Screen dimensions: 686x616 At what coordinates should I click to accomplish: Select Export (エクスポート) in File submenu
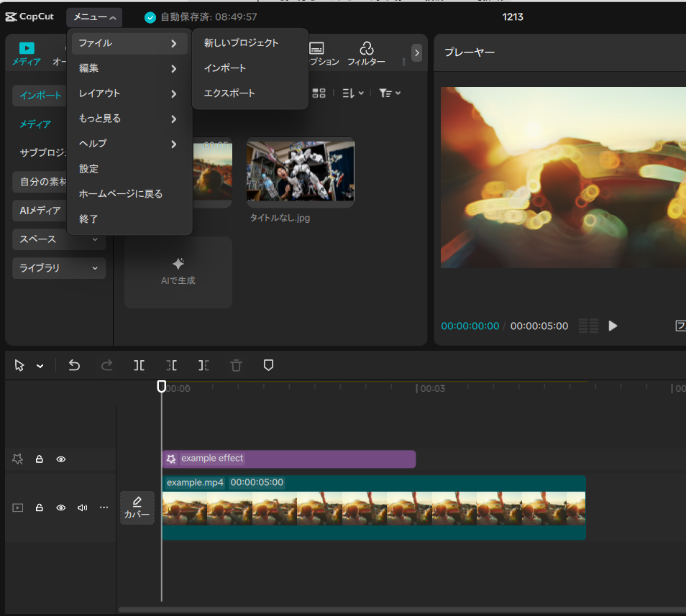(x=229, y=93)
